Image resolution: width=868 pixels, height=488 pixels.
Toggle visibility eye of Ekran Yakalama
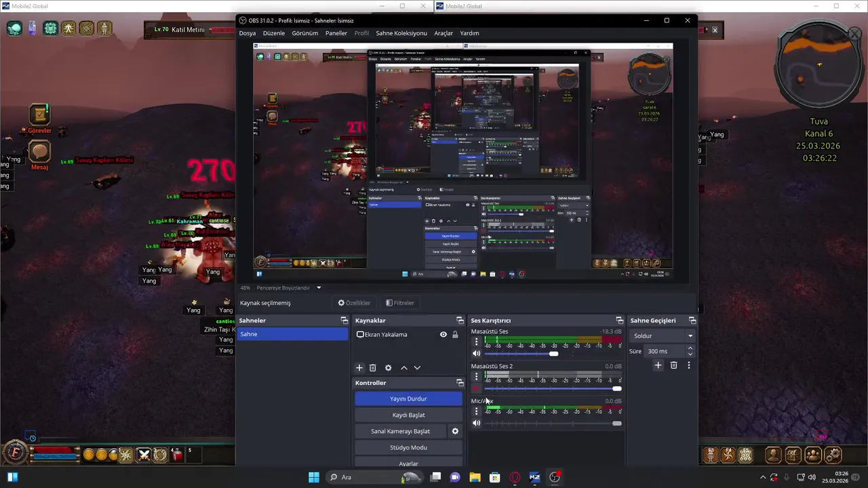443,334
